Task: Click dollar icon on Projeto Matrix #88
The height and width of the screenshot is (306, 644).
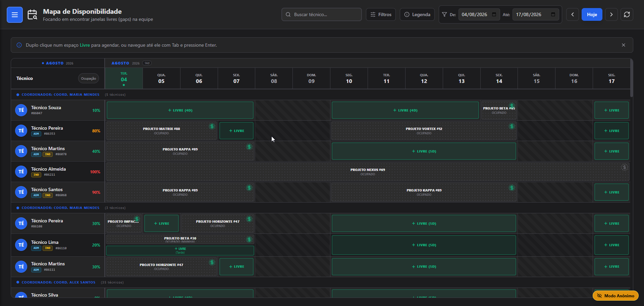Action: click(212, 126)
